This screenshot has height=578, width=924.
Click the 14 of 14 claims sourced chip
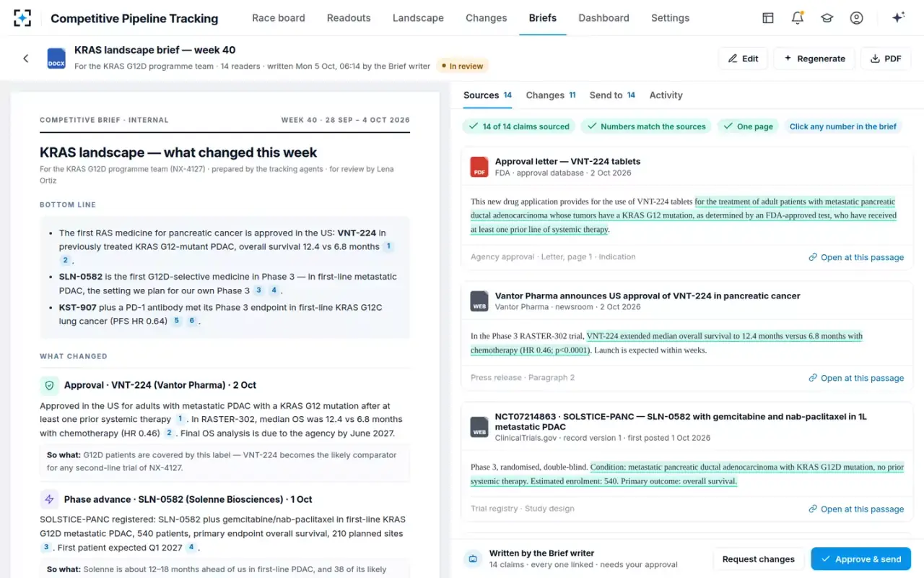pyautogui.click(x=519, y=126)
